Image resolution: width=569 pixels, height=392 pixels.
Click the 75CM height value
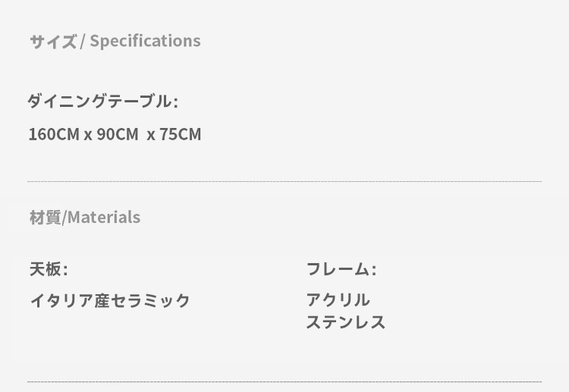tap(181, 134)
